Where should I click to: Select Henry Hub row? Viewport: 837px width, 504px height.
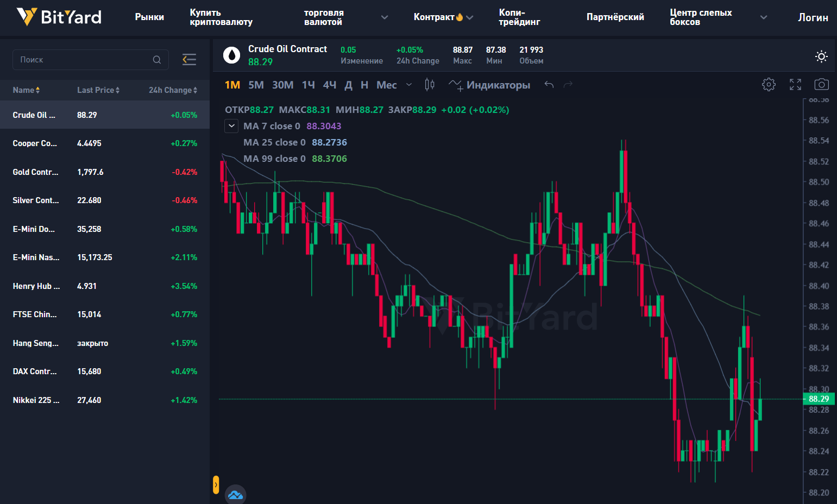105,286
